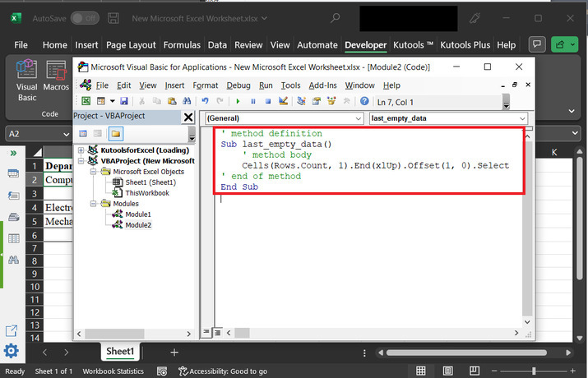The width and height of the screenshot is (588, 378).
Task: Open the Excel File tab
Action: coord(21,45)
